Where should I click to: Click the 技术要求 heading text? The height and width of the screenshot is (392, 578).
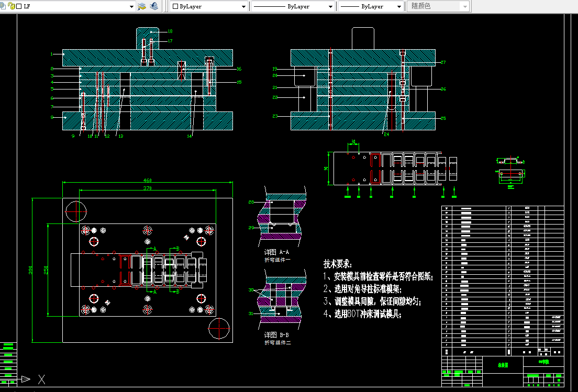point(337,264)
